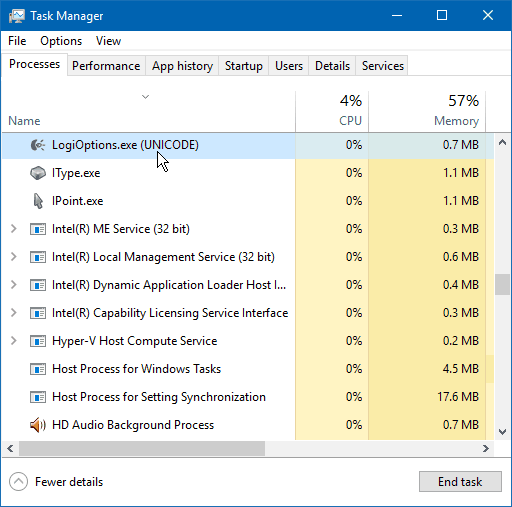Select Hyper-V Host Compute Service name
Image resolution: width=512 pixels, height=507 pixels.
point(135,341)
